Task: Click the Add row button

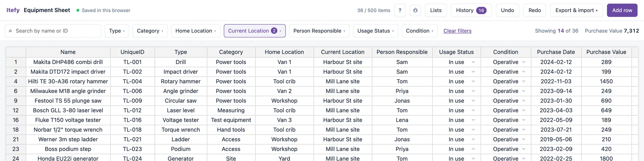Action: click(x=622, y=10)
